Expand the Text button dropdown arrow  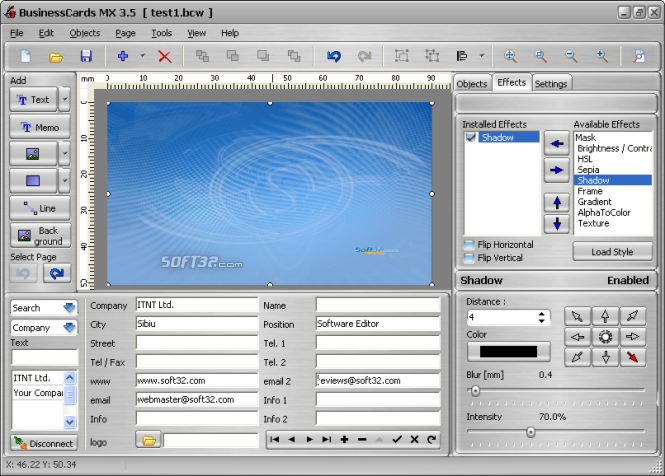(x=64, y=99)
